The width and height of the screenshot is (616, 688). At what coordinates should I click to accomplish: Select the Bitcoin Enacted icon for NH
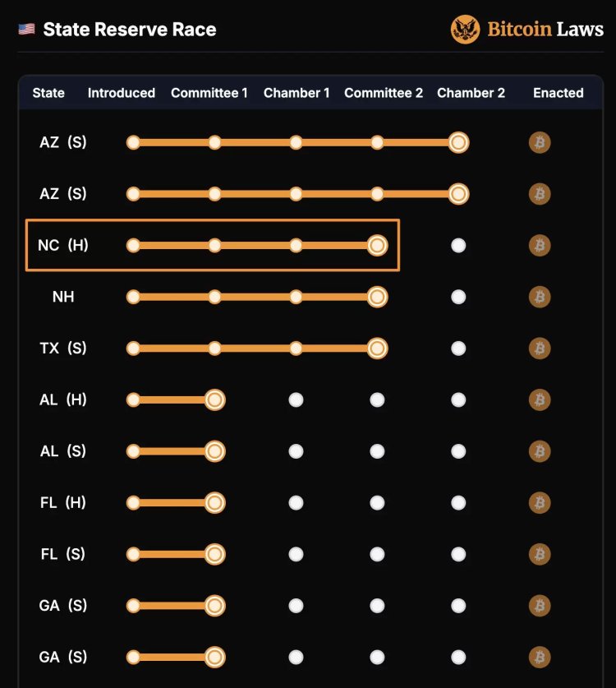[540, 297]
